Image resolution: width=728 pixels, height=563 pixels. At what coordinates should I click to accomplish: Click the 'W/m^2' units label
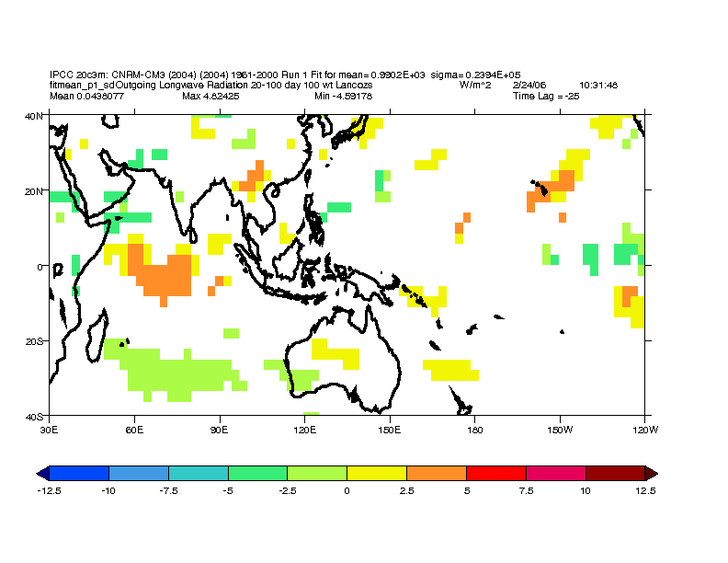click(475, 85)
